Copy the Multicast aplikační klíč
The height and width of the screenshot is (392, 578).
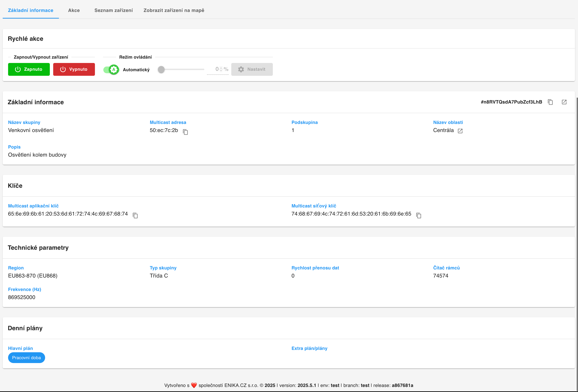135,215
